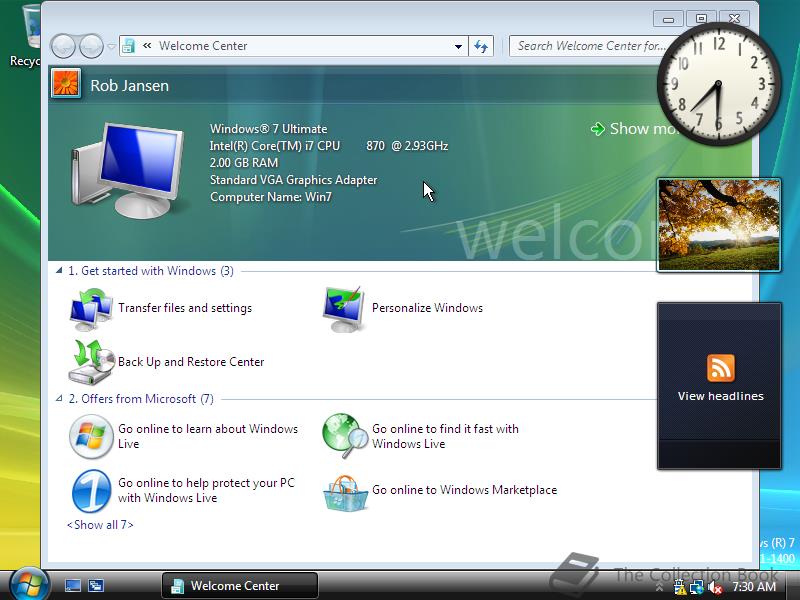Click the Personalize Windows monitor icon

coord(344,309)
